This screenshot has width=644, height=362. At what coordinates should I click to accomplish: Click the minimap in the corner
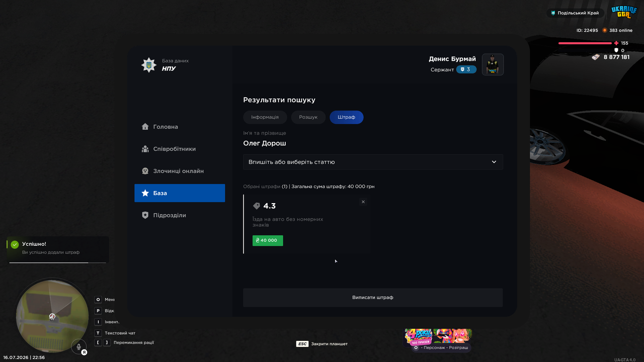pyautogui.click(x=52, y=316)
